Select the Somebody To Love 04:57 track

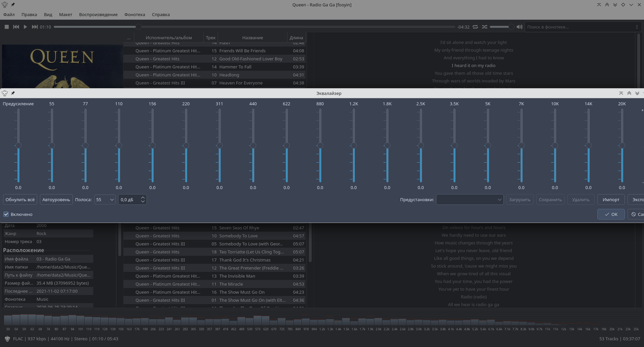(x=214, y=236)
